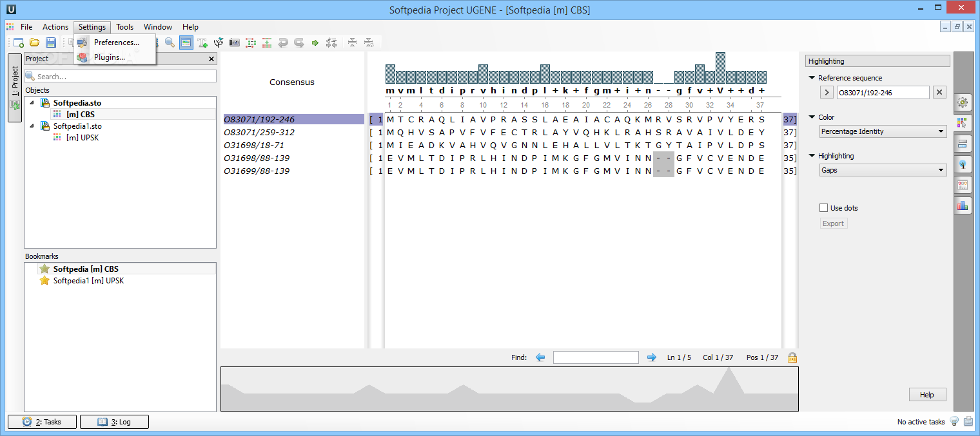Open the Help menu
The image size is (980, 436).
coord(190,27)
